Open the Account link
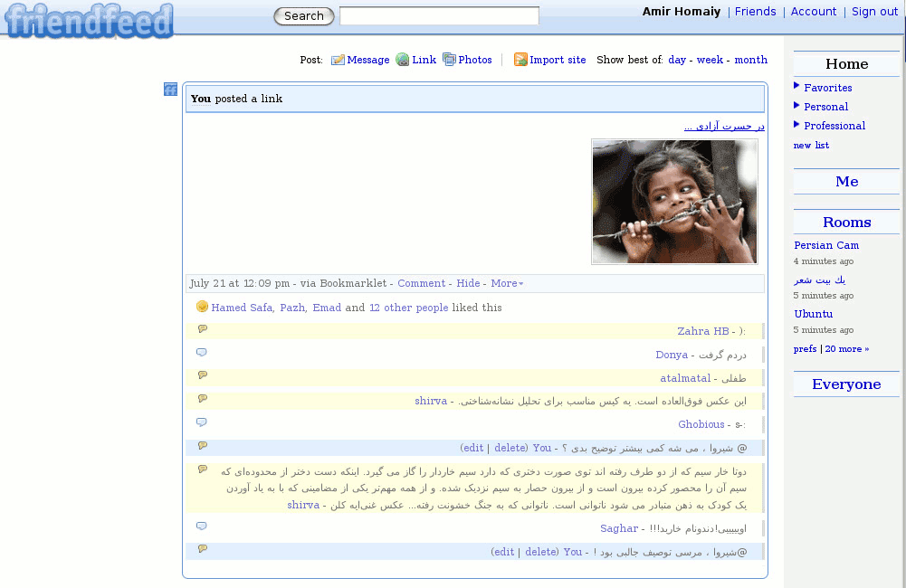 [813, 12]
